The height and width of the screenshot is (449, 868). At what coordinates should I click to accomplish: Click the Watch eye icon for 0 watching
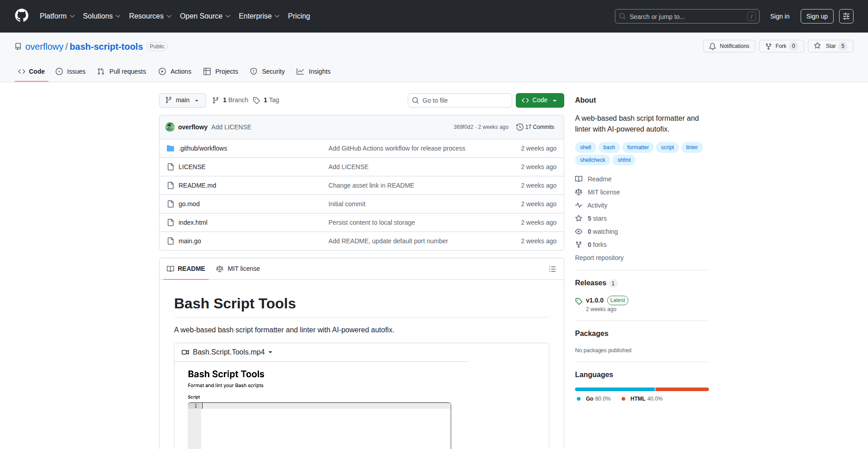(x=579, y=232)
